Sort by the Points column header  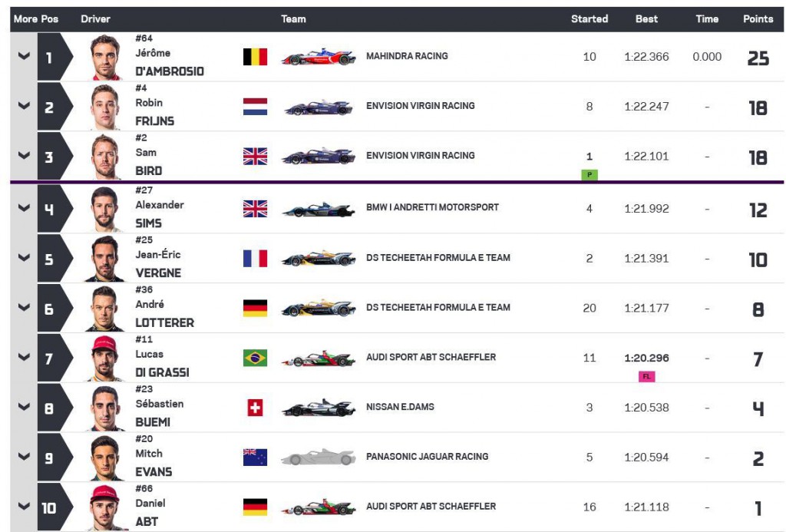758,19
